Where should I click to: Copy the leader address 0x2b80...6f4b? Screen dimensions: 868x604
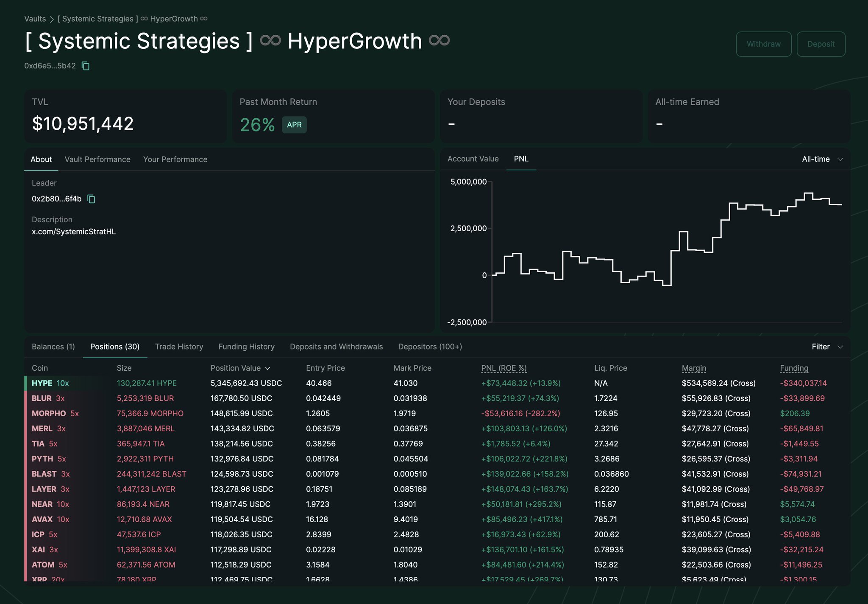click(x=91, y=199)
